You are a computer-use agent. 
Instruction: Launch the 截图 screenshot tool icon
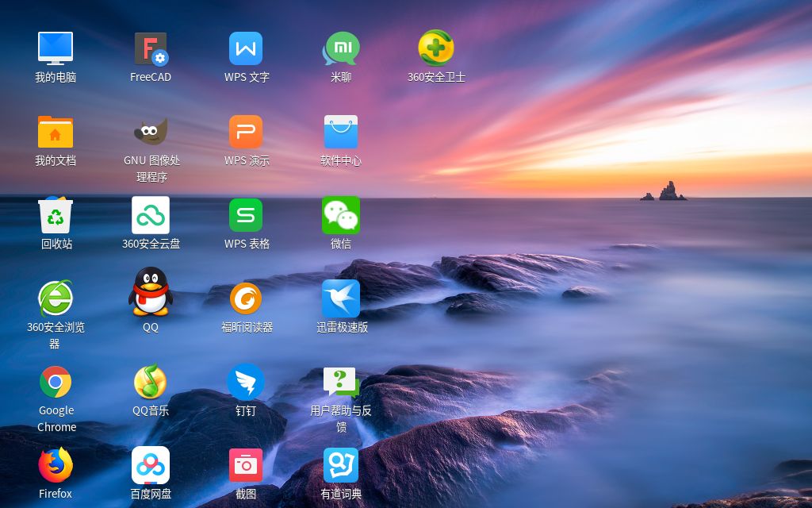click(246, 465)
